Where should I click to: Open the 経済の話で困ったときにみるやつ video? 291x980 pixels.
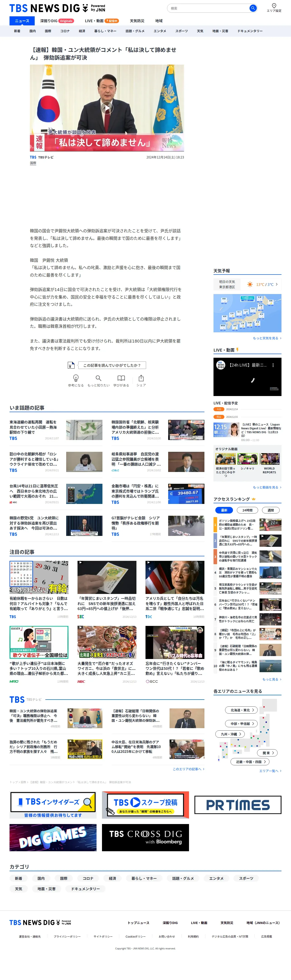click(x=226, y=465)
